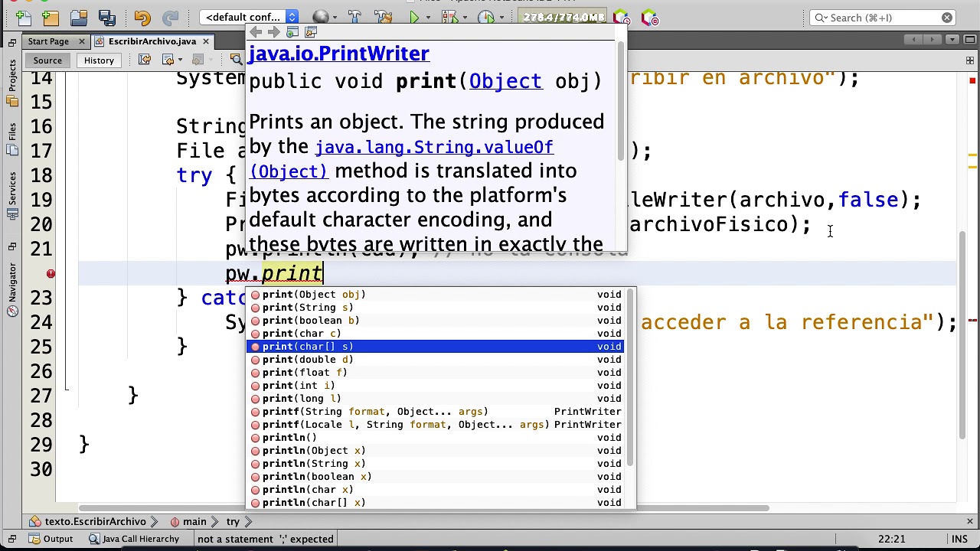Go forward in the Javadoc popup
Viewport: 980px width, 551px height.
click(x=274, y=32)
